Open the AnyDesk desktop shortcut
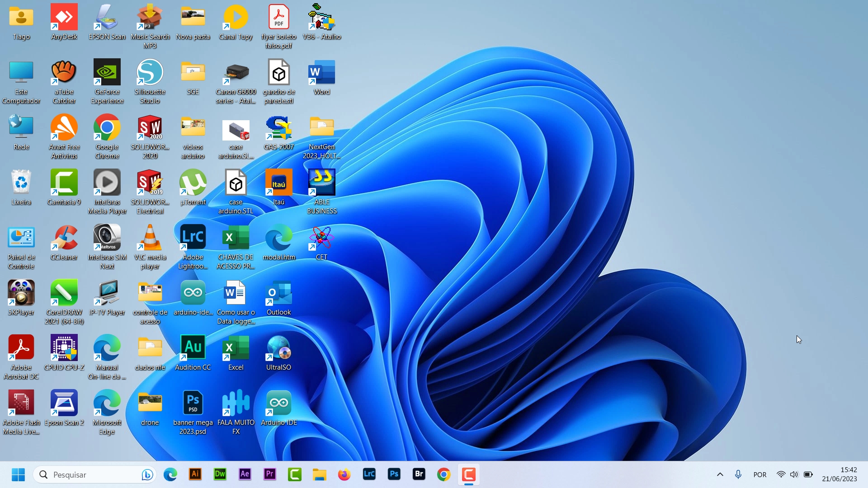This screenshot has height=488, width=868. pos(64,23)
